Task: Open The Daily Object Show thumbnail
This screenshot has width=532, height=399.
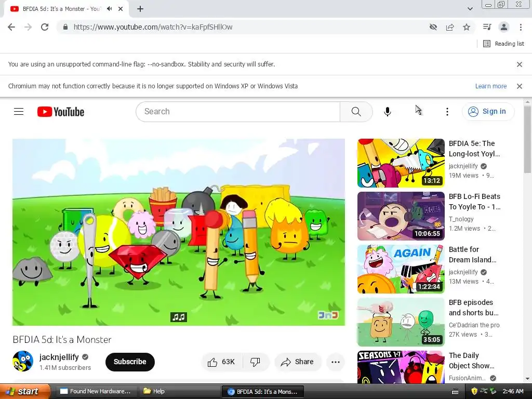Action: tap(401, 367)
